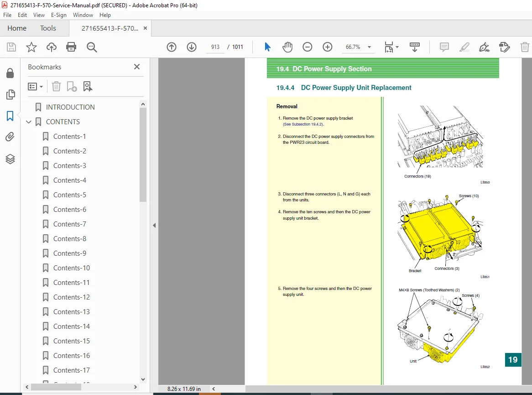Click the toolbar trash delete icon
The width and height of the screenshot is (532, 395).
click(x=525, y=47)
